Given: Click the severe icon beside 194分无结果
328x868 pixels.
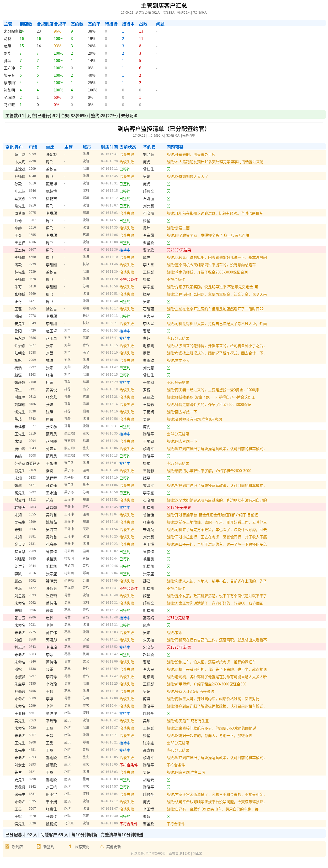Looking at the screenshot, I should coord(168,508).
